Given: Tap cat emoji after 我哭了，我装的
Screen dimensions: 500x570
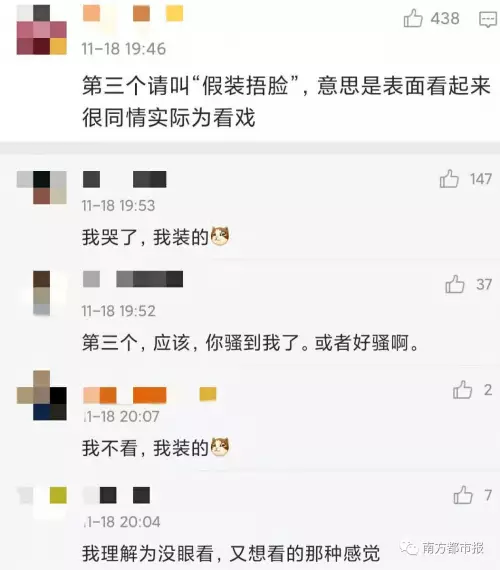Looking at the screenshot, I should [220, 236].
